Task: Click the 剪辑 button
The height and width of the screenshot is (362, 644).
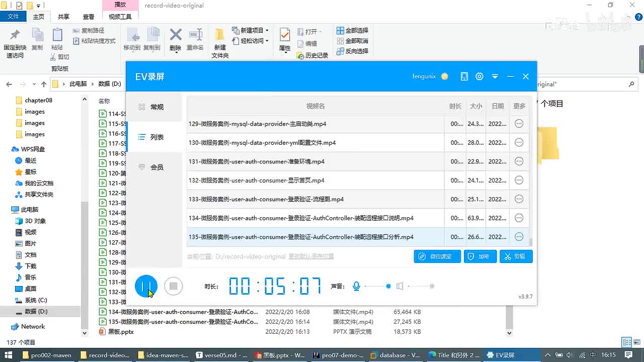Action: [x=516, y=256]
